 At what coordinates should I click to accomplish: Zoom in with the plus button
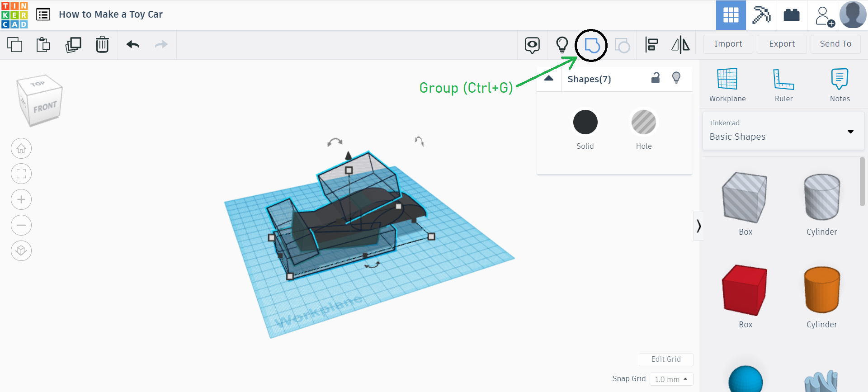pyautogui.click(x=21, y=199)
